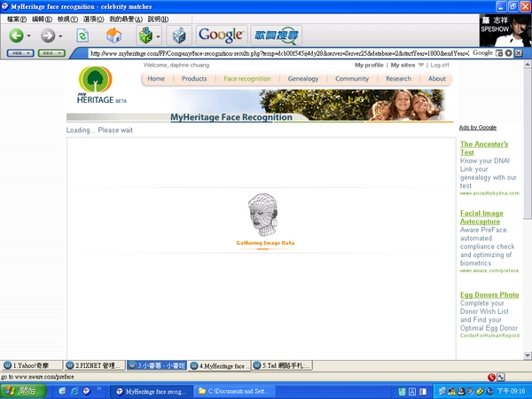
Task: Click the wireframe head loading image
Action: pyautogui.click(x=263, y=215)
